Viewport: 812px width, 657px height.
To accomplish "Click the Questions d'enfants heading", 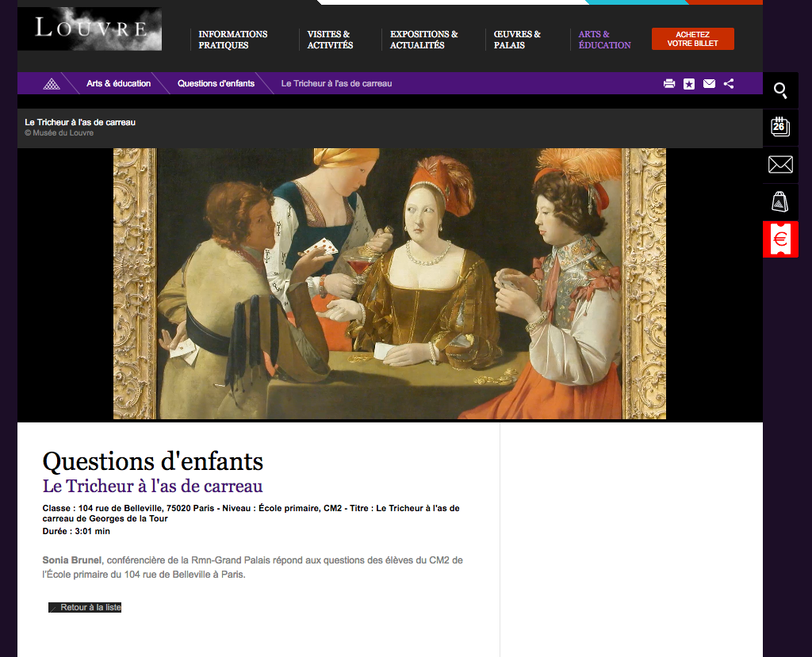I will [153, 461].
